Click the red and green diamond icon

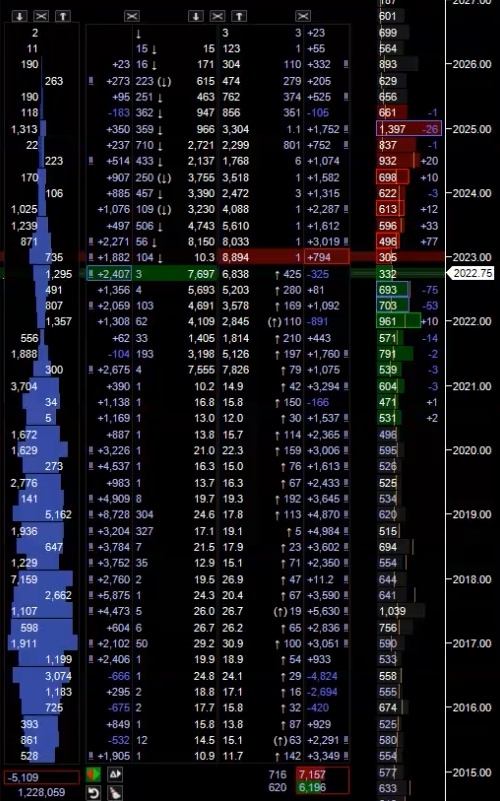pyautogui.click(x=93, y=774)
